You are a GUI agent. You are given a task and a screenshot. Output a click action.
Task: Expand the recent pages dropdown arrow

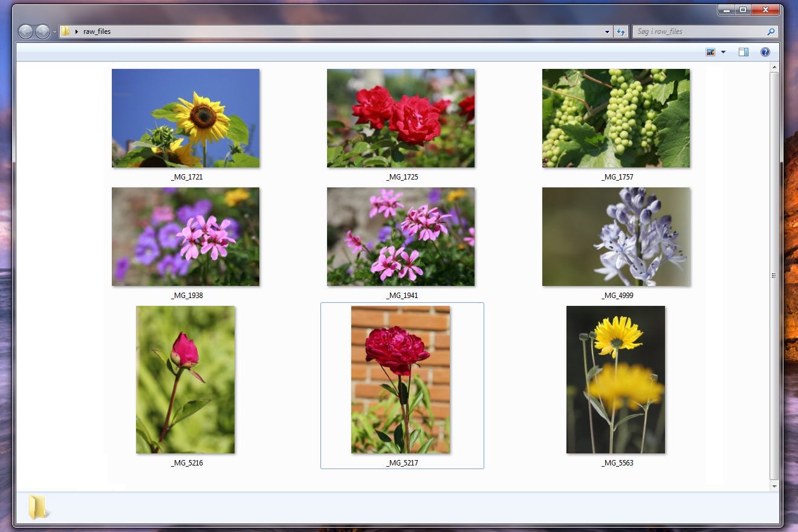(54, 31)
